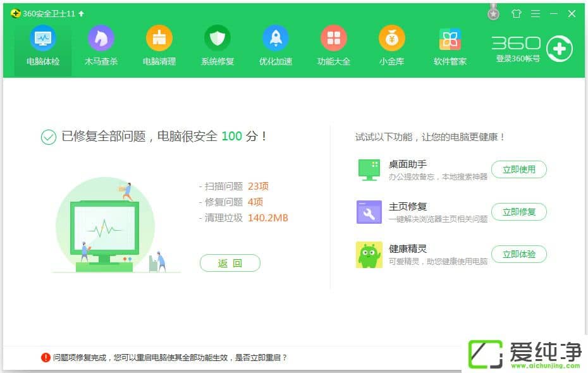
Task: Click 立即使用 for 桌面助手
Action: coord(518,169)
